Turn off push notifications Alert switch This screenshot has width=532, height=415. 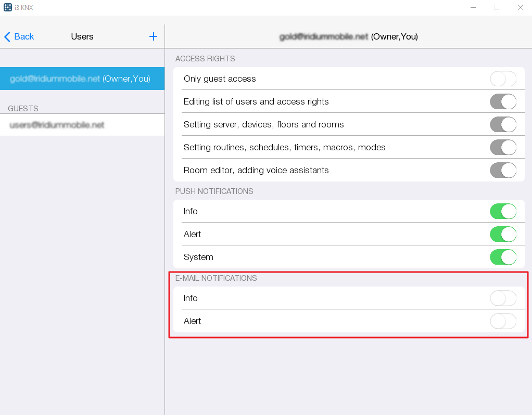(503, 235)
